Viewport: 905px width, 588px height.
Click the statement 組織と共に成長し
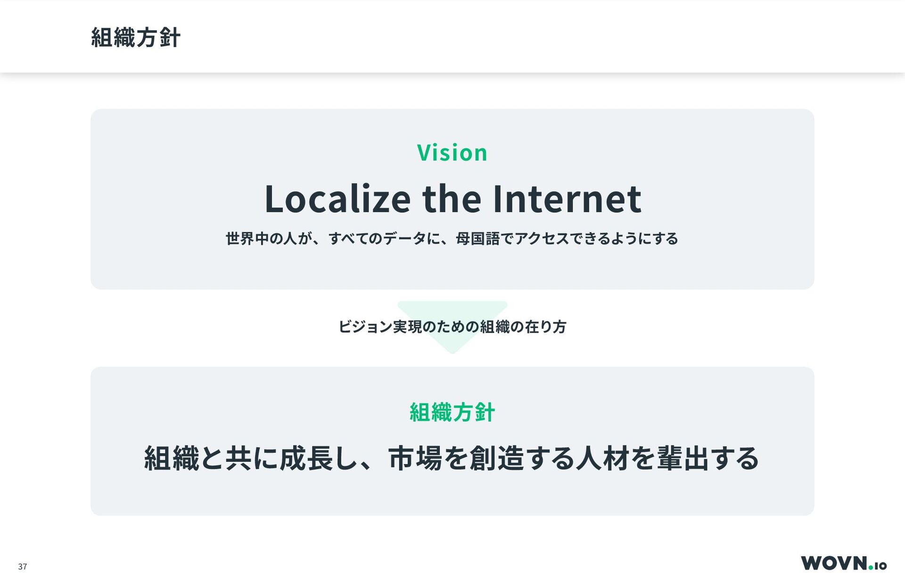[x=250, y=458]
